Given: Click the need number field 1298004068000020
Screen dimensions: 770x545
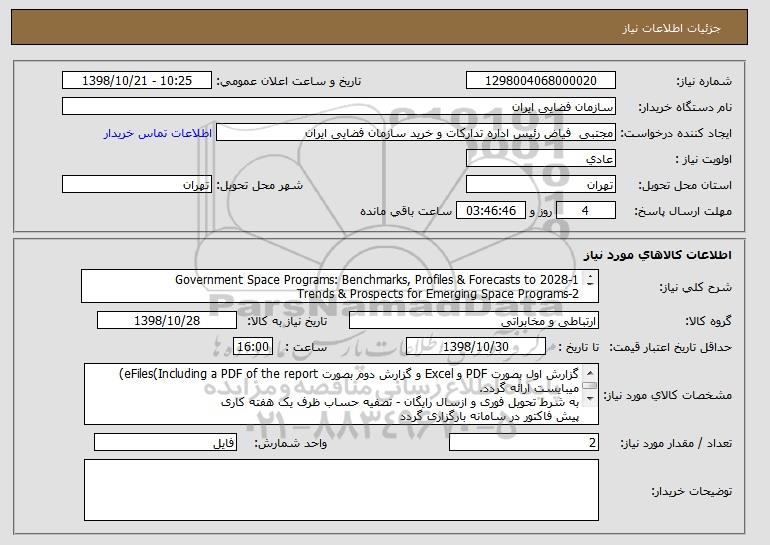Looking at the screenshot, I should [x=541, y=81].
